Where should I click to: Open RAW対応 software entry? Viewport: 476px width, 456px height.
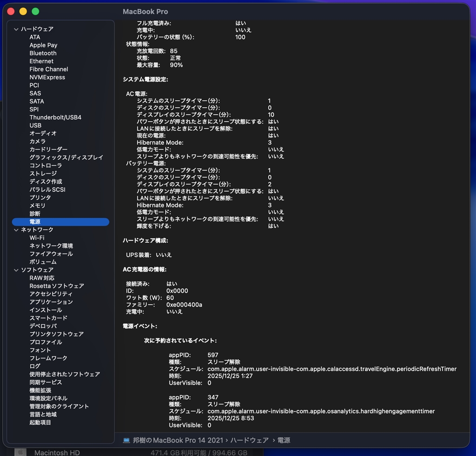coord(42,278)
